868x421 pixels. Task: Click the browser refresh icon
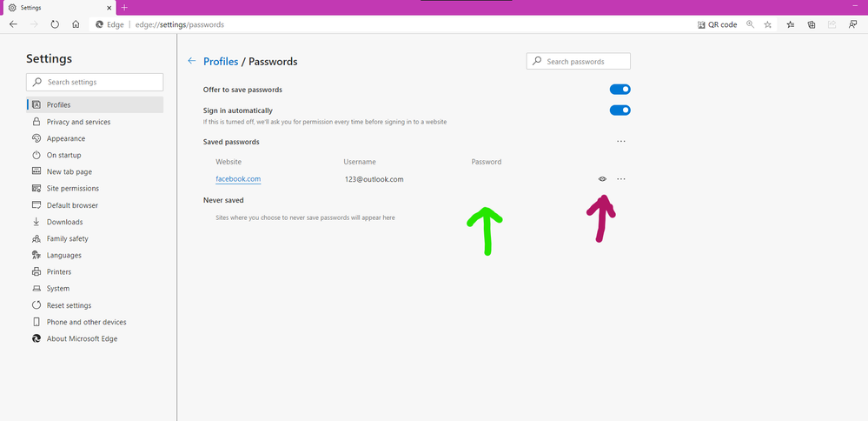tap(55, 24)
